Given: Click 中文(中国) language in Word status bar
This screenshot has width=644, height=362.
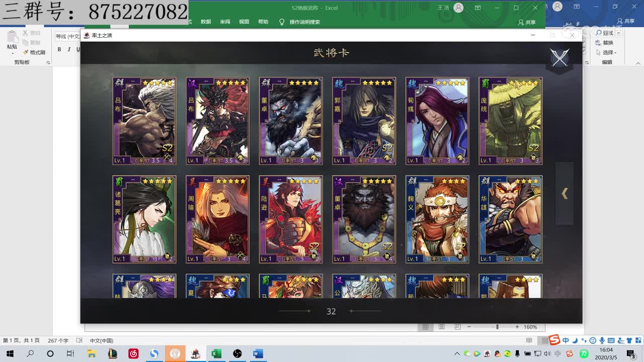Looking at the screenshot, I should (102, 340).
